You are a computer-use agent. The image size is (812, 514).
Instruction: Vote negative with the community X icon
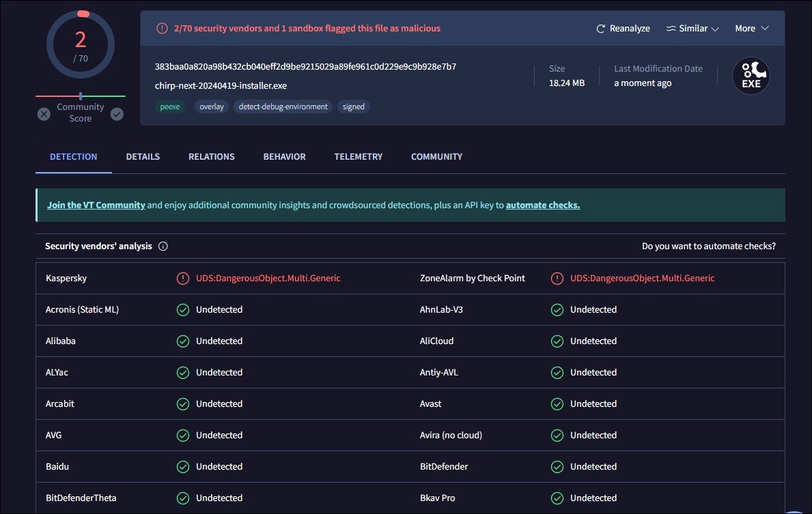click(x=44, y=114)
